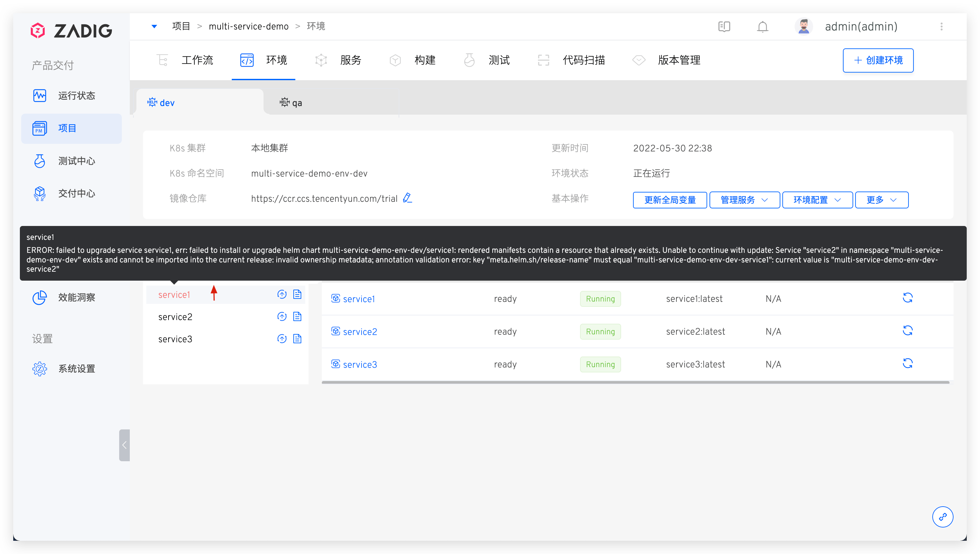Select 系统设置 in the sidebar
This screenshot has width=980, height=554.
(76, 368)
